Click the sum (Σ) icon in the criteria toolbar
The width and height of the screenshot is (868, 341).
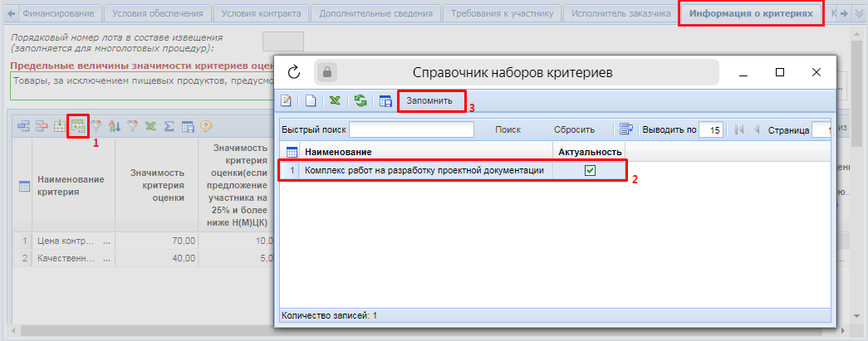(169, 126)
